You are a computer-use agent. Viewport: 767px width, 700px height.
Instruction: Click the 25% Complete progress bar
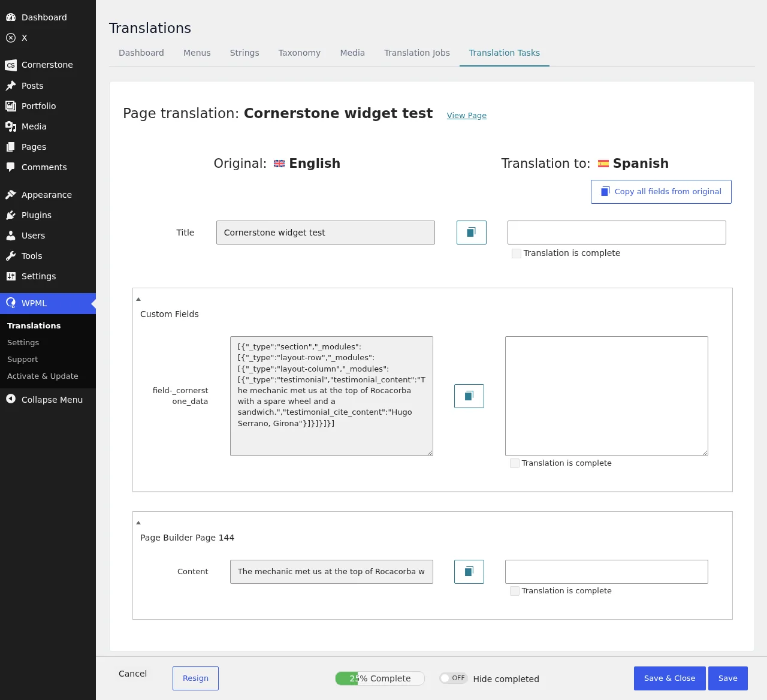pos(380,678)
